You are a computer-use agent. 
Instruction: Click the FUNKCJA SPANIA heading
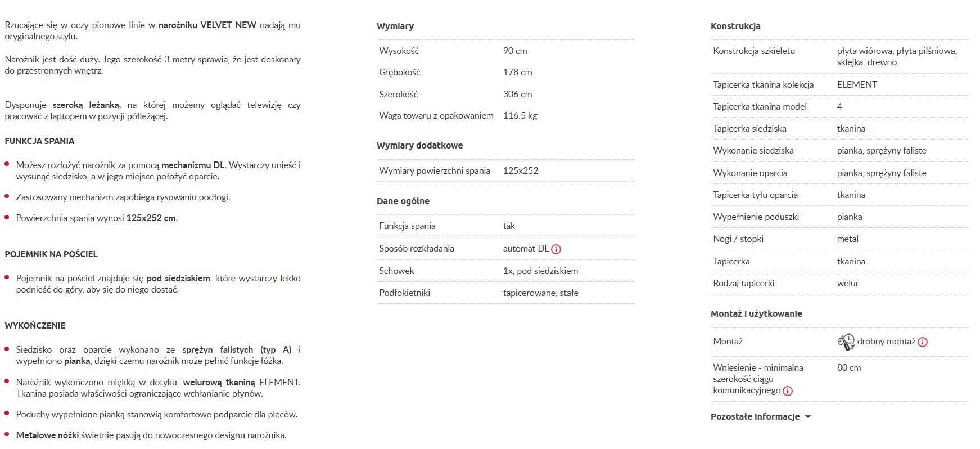click(39, 141)
